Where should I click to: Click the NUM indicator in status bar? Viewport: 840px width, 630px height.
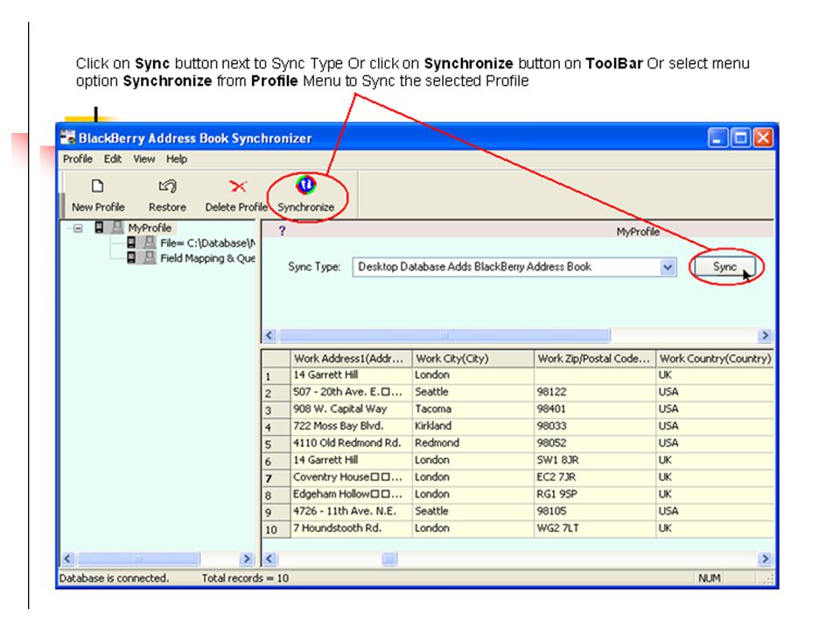[710, 578]
